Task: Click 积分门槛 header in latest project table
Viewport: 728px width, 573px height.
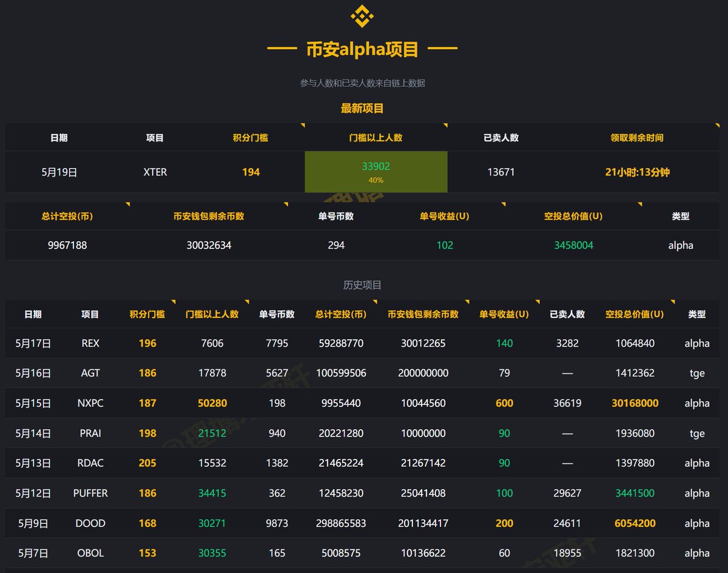Action: click(251, 138)
